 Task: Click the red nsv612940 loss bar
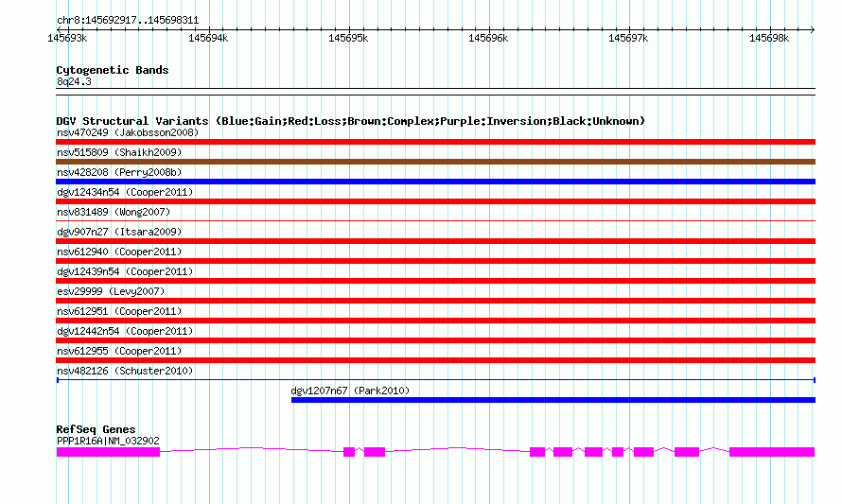435,261
